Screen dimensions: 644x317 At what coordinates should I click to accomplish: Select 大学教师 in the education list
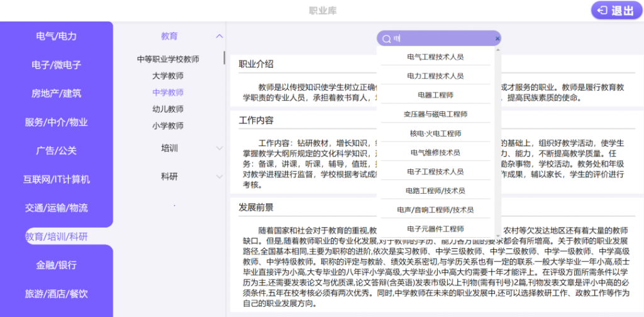pyautogui.click(x=167, y=75)
